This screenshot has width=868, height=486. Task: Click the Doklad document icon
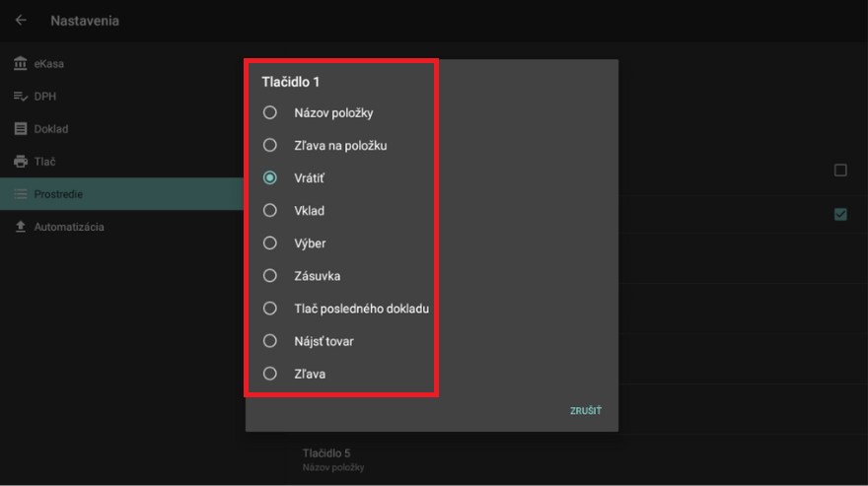pyautogui.click(x=21, y=129)
